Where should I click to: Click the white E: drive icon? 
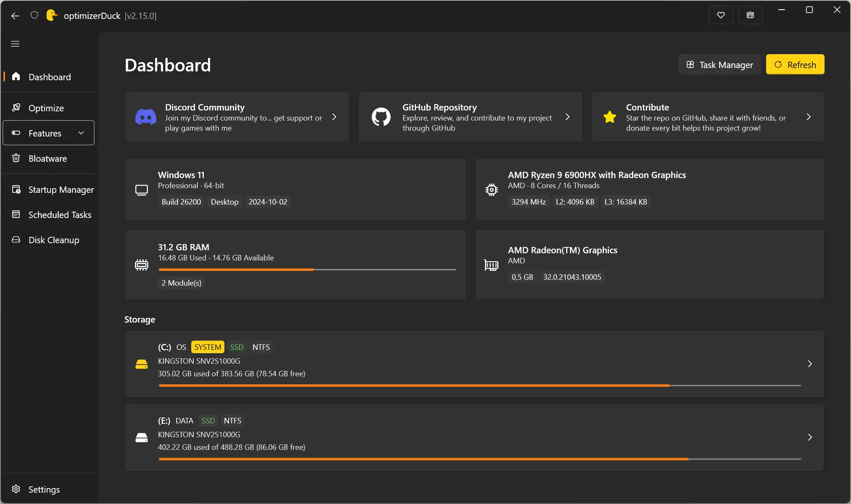[142, 438]
